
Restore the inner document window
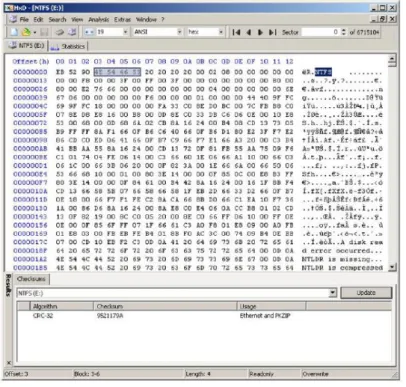coord(384,19)
